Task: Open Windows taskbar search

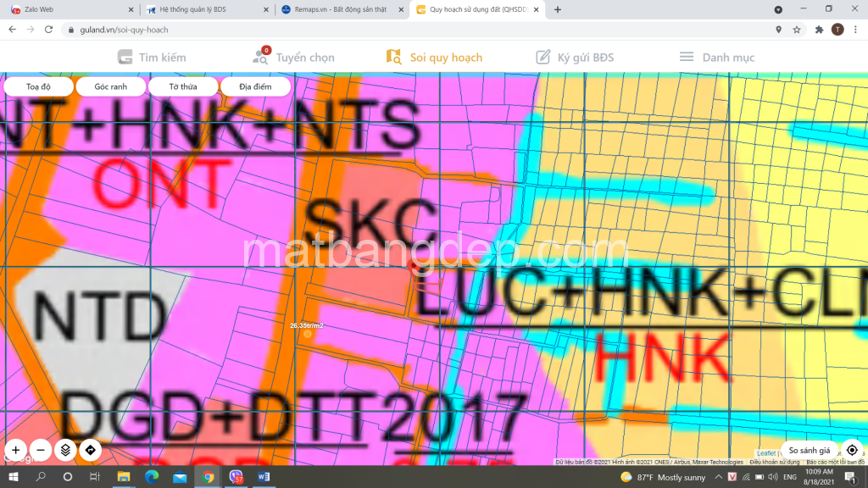Action: 41,476
